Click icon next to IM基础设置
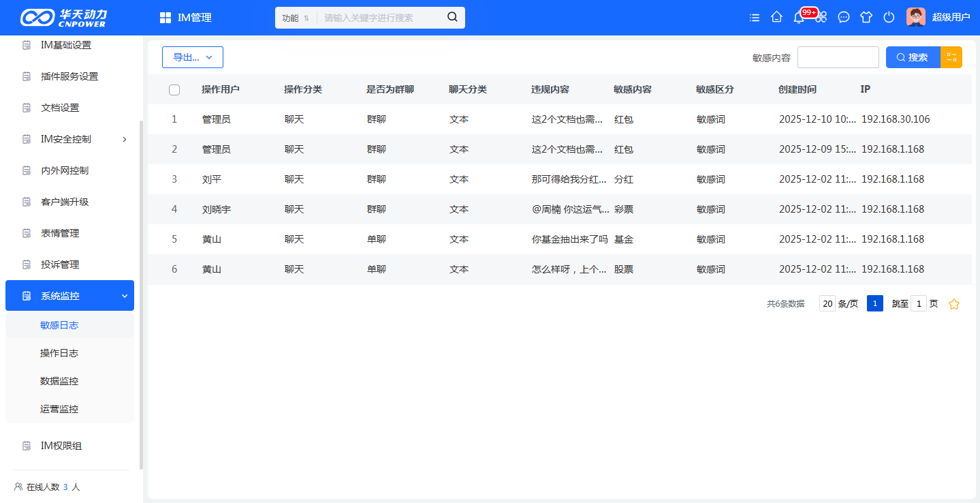 [27, 45]
